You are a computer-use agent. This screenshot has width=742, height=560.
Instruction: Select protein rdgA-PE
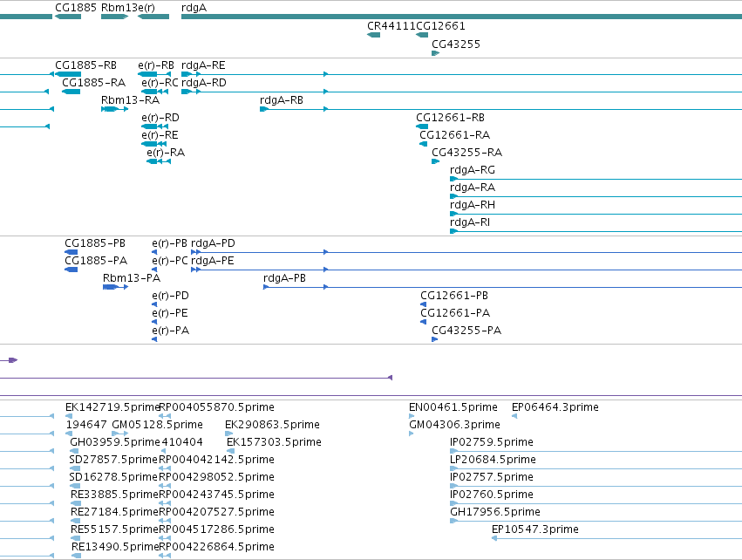click(x=213, y=260)
